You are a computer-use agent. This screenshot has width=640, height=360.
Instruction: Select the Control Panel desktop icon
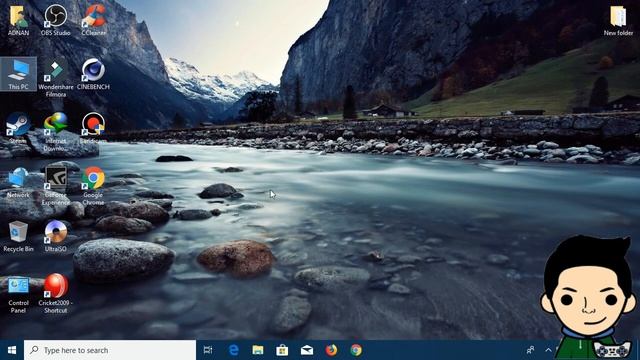tap(18, 294)
